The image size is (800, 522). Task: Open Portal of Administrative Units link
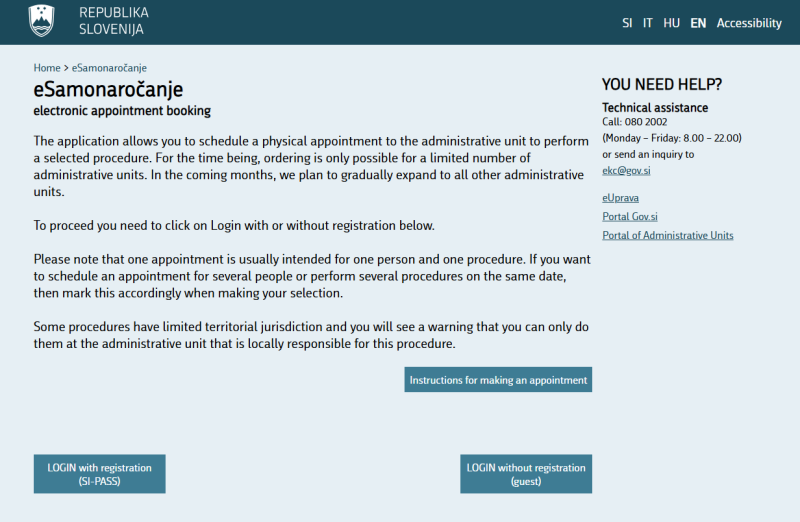pos(668,235)
